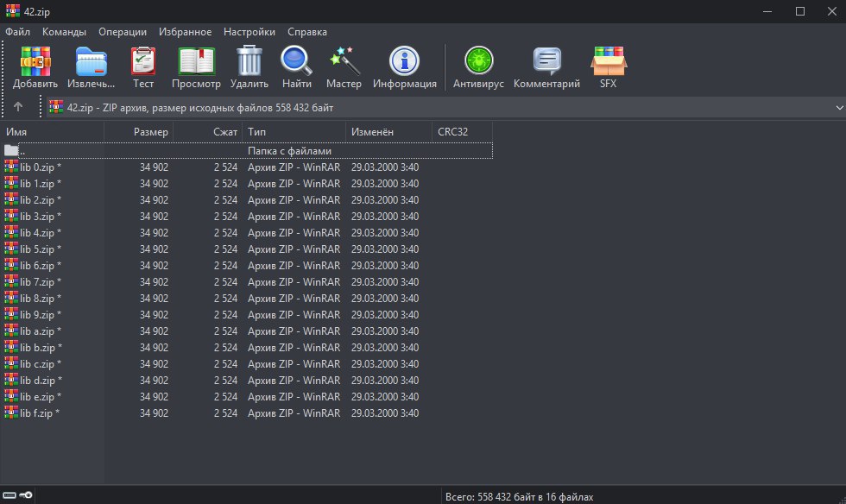The width and height of the screenshot is (846, 504).
Task: Show archive Информация
Action: coord(404,61)
